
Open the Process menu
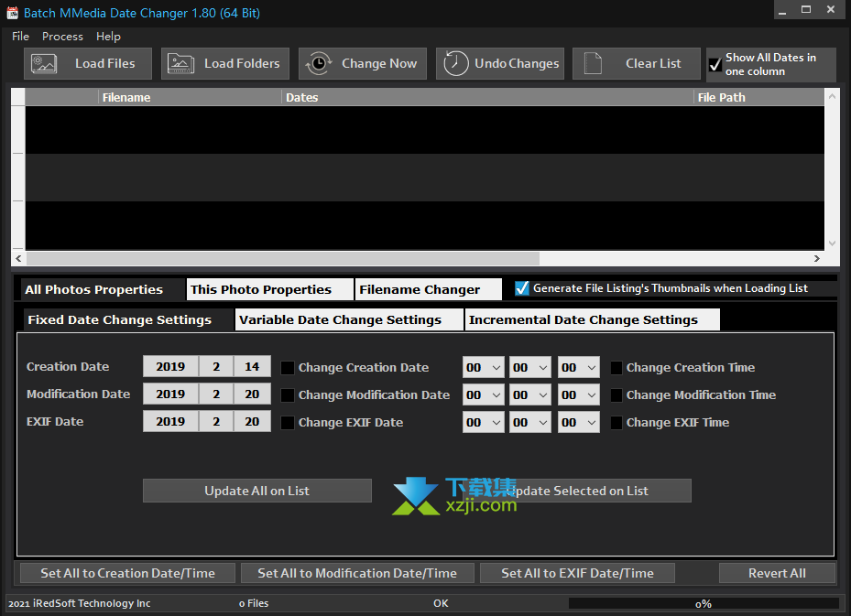tap(62, 37)
